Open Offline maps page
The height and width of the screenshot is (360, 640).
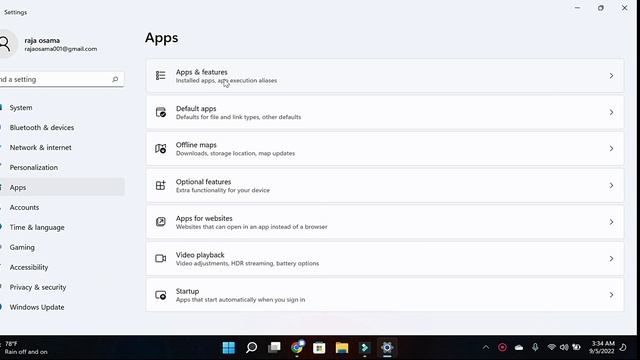pyautogui.click(x=385, y=149)
